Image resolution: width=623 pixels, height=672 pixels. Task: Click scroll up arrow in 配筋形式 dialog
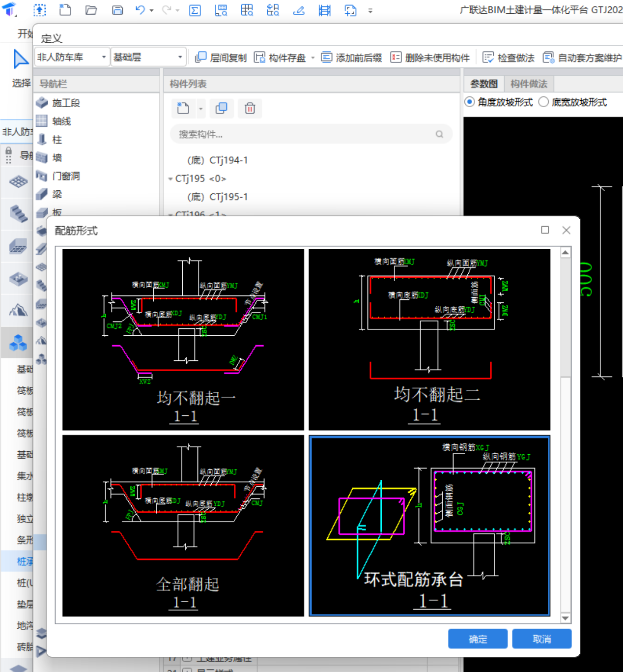pyautogui.click(x=566, y=252)
